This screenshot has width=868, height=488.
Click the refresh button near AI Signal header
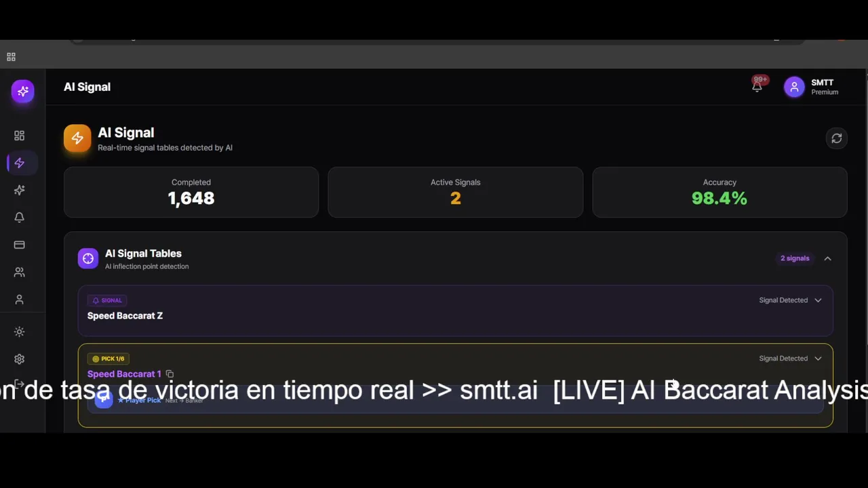pos(837,138)
